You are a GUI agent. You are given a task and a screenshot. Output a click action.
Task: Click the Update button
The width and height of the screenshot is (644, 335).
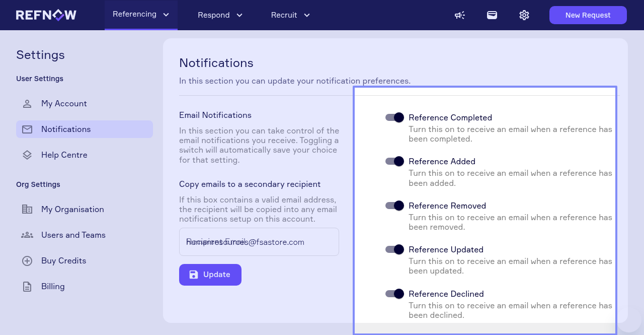[210, 275]
